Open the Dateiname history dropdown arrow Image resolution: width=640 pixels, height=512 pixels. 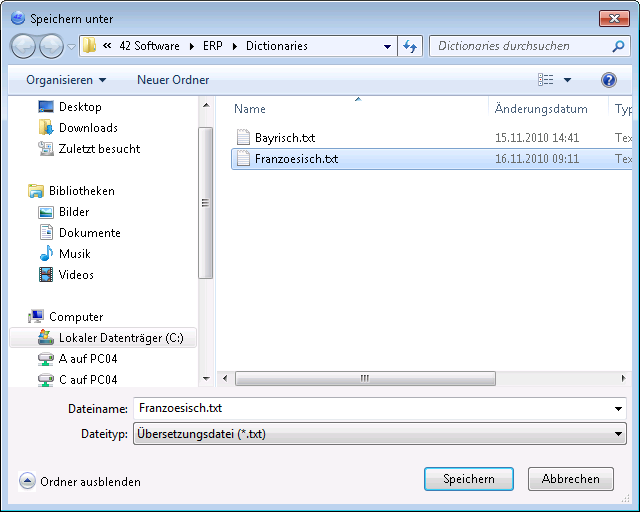(618, 409)
